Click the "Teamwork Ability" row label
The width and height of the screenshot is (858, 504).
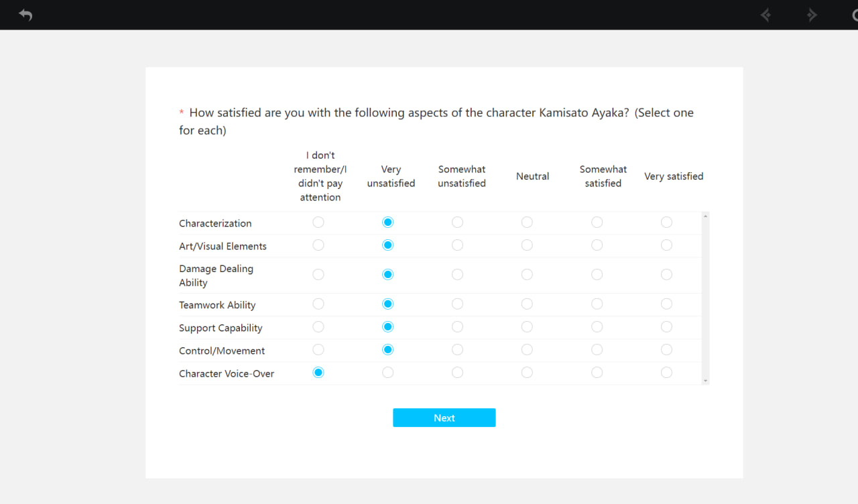(x=217, y=305)
